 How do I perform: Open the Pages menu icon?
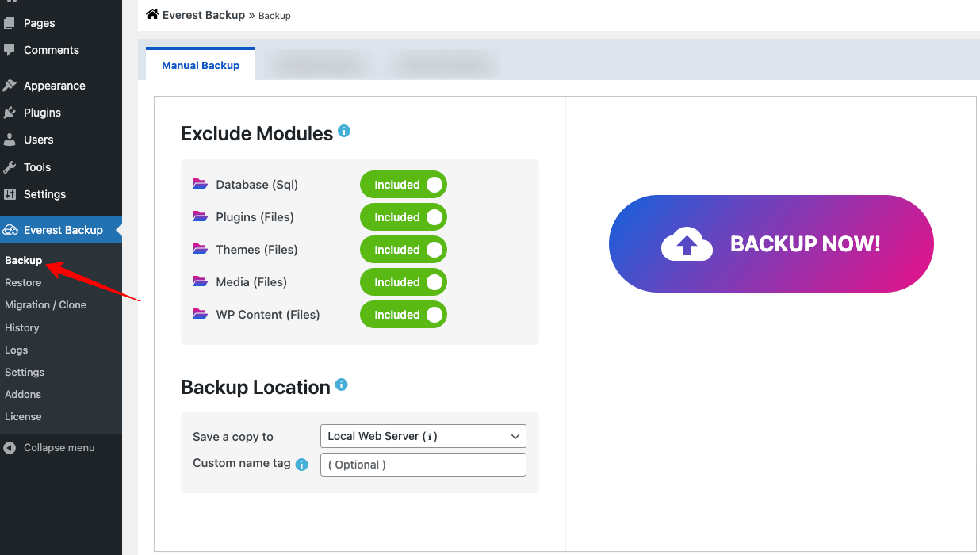(x=10, y=24)
